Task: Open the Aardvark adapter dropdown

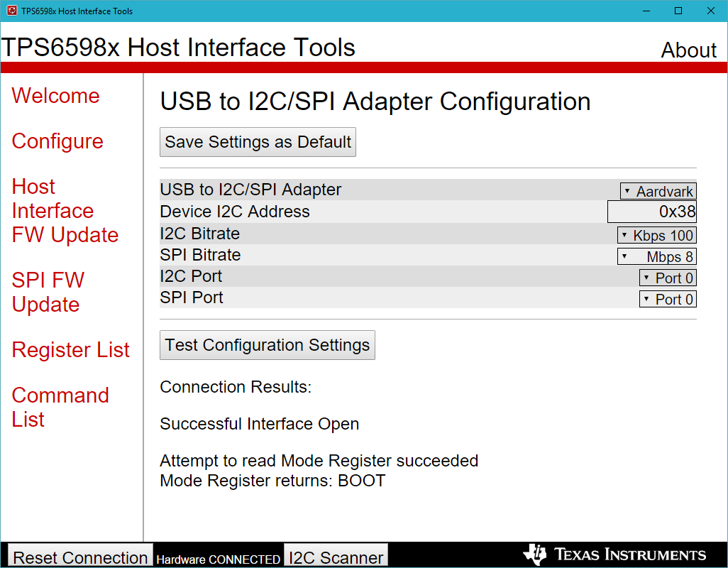Action: [658, 192]
